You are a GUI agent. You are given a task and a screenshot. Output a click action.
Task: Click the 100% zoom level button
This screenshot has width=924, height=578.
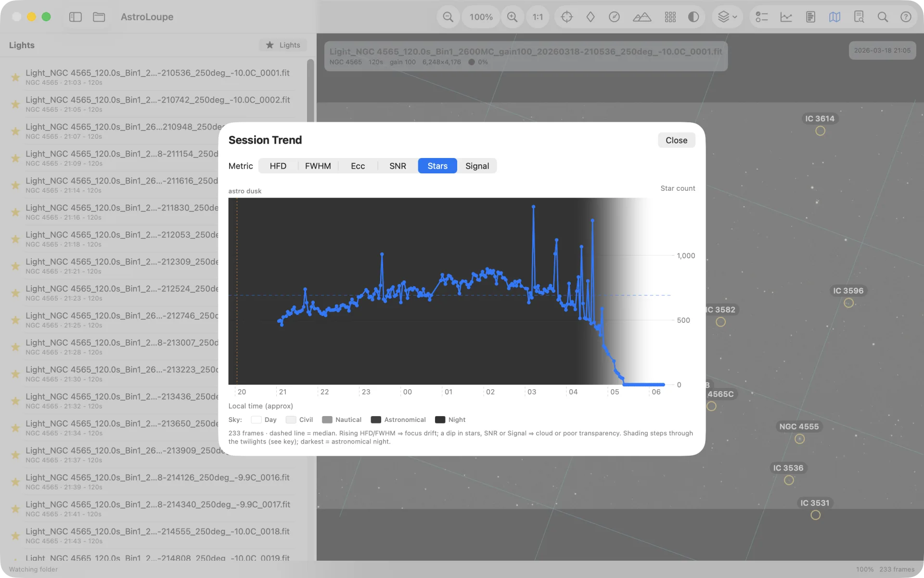(x=481, y=17)
